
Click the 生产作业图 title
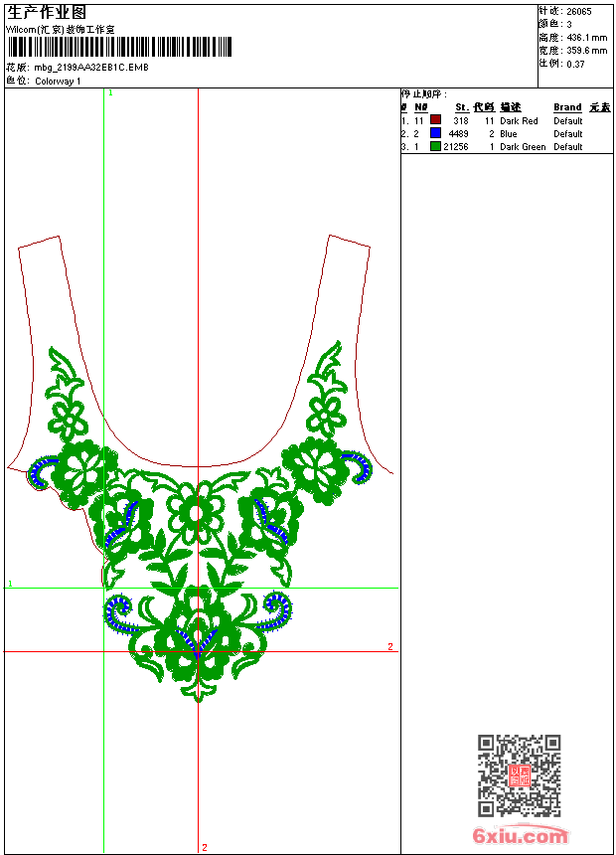click(x=47, y=12)
